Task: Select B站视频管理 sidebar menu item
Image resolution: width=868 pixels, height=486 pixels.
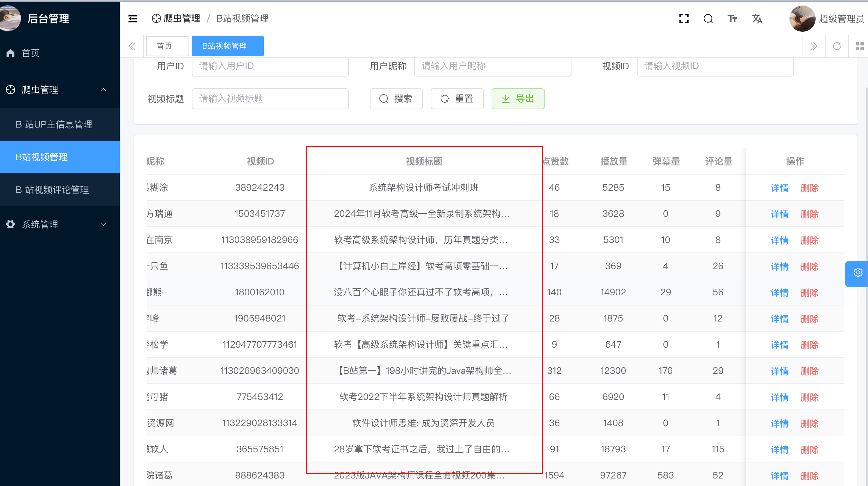Action: point(60,157)
